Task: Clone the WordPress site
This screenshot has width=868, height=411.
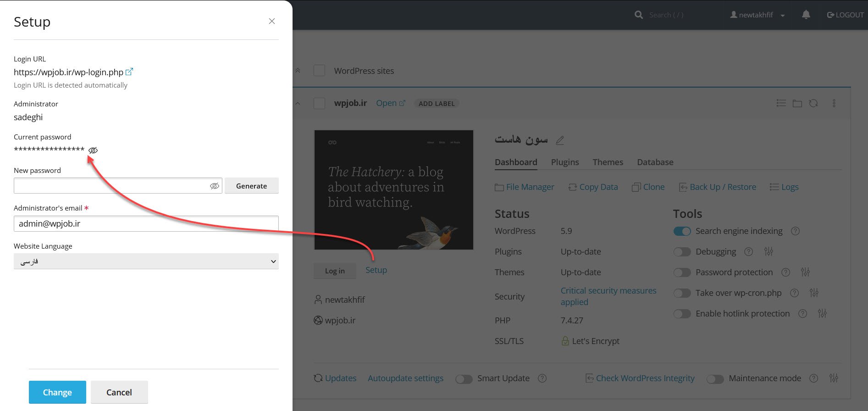Action: tap(648, 187)
